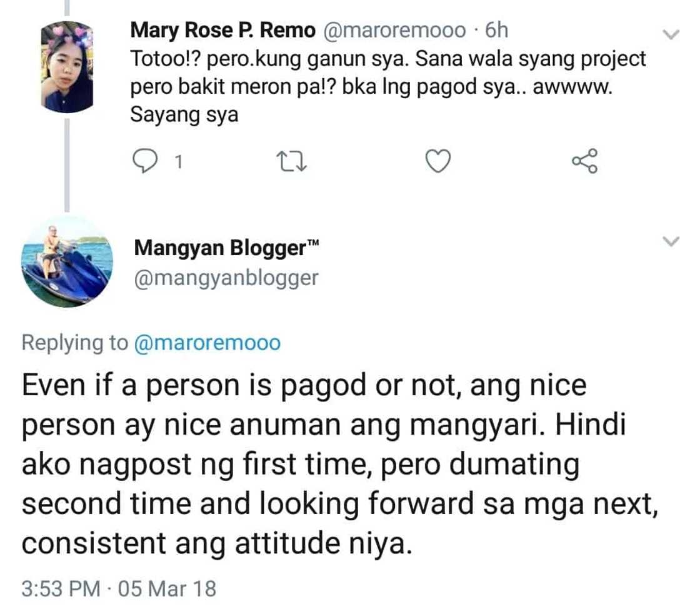Click the reply count number 1
The image size is (700, 616).
pos(178,163)
